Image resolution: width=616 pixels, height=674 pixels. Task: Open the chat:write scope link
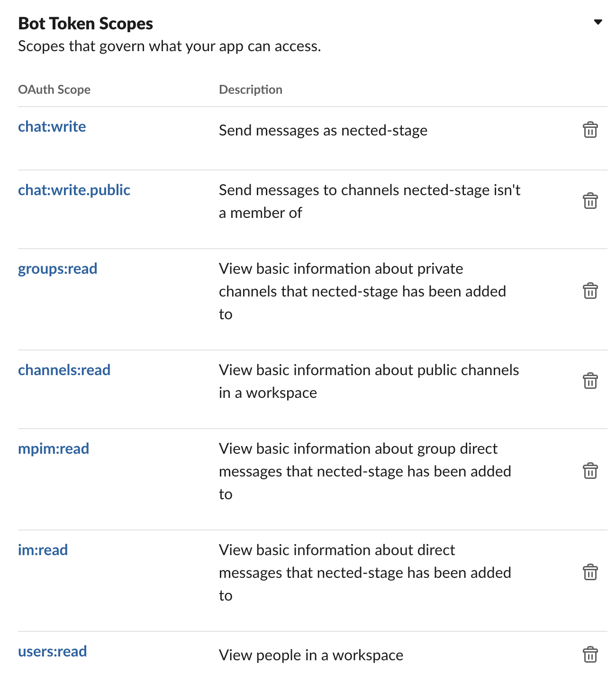[x=52, y=127]
